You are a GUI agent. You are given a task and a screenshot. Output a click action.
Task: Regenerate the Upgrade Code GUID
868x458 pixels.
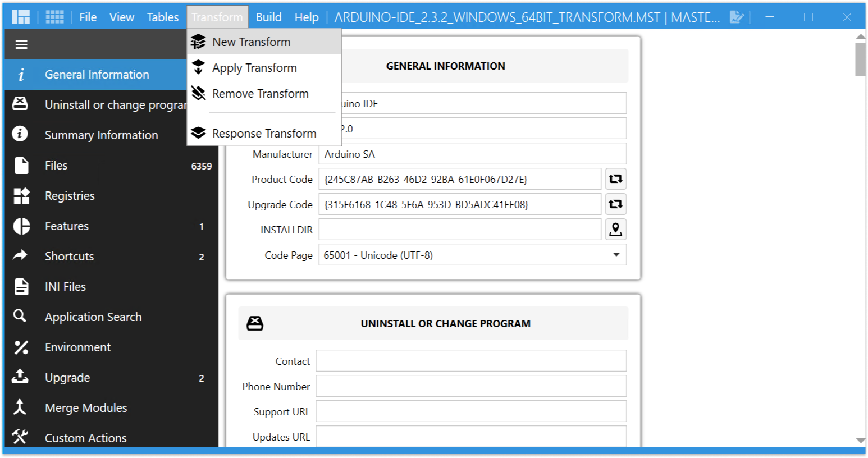pos(615,204)
